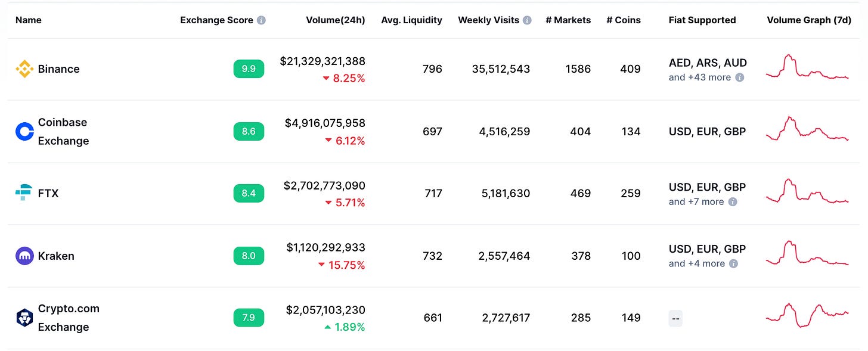Screen dimensions: 868x351
Task: Click the 8.25% change for Binance
Action: pyautogui.click(x=349, y=78)
